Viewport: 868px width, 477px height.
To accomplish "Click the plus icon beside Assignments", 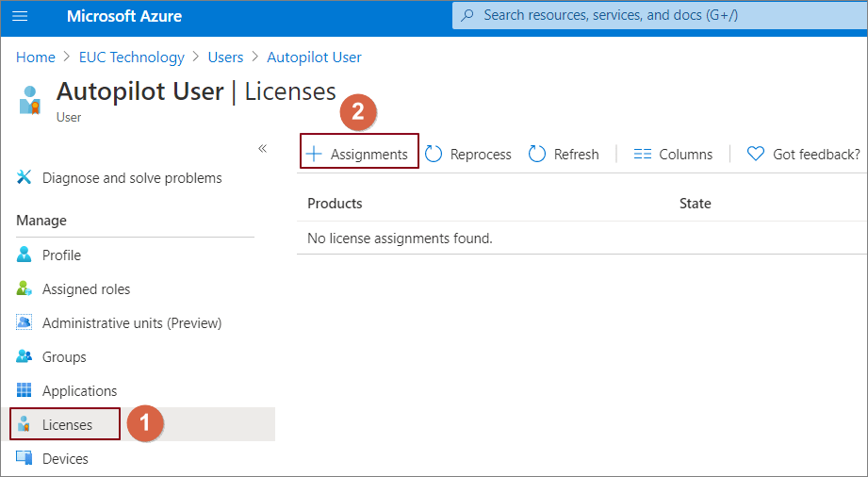I will point(314,154).
